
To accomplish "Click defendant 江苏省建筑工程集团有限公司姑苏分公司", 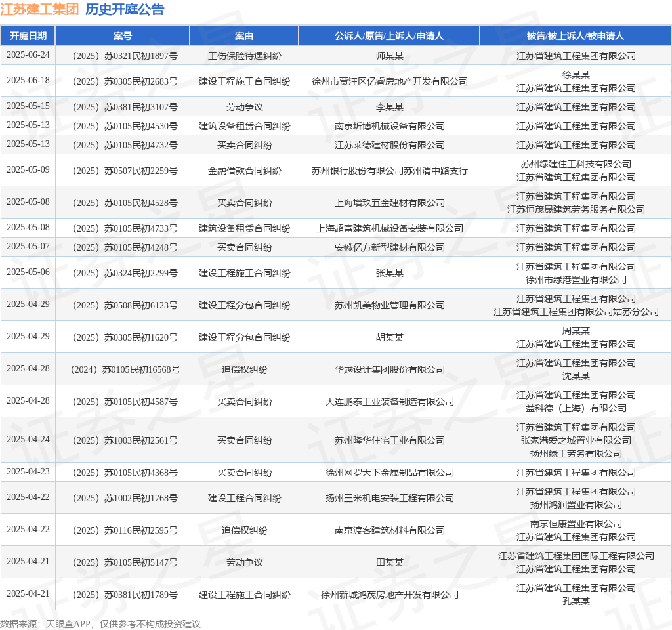I will [576, 312].
